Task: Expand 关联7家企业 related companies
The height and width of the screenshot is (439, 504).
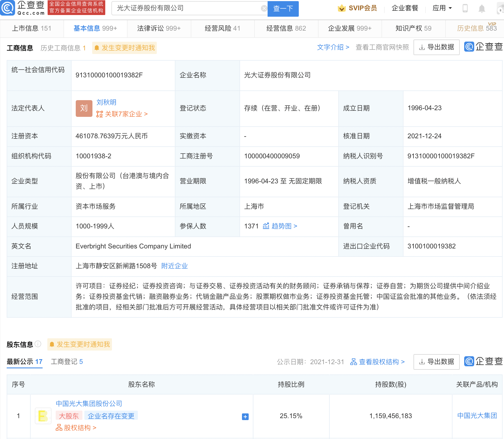Action: pos(122,114)
